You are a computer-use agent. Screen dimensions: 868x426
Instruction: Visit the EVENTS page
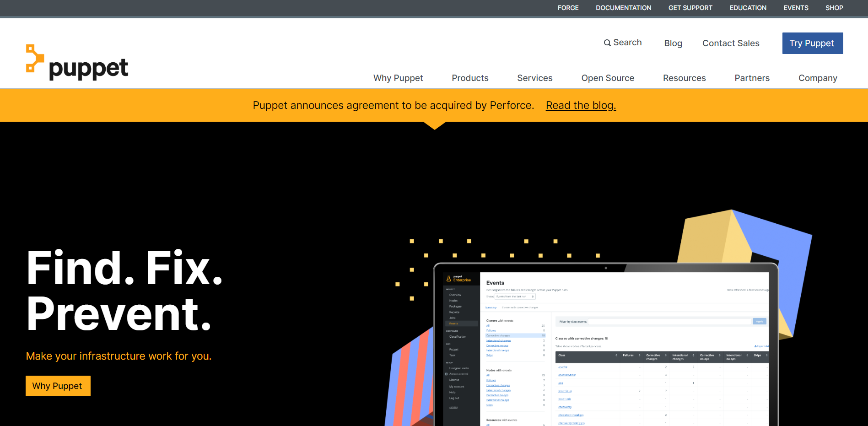click(x=796, y=8)
